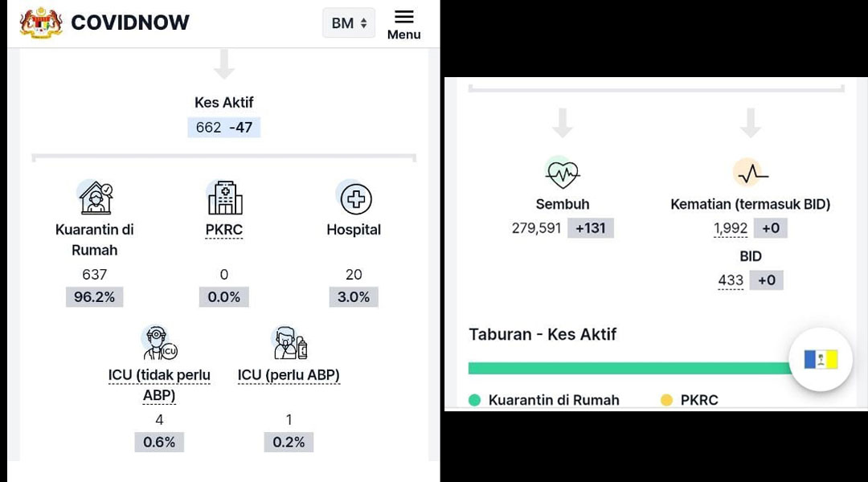The image size is (868, 482).
Task: Select the Kuarantin di Rumah house icon
Action: (95, 197)
